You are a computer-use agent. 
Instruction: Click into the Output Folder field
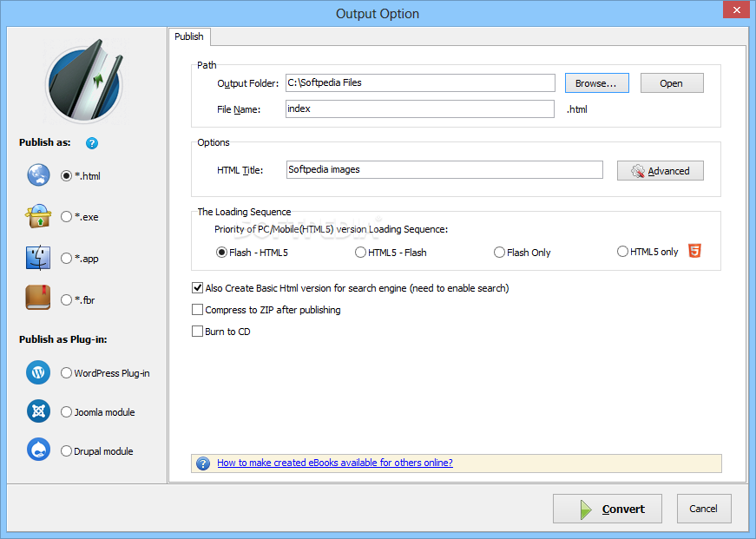[x=420, y=83]
